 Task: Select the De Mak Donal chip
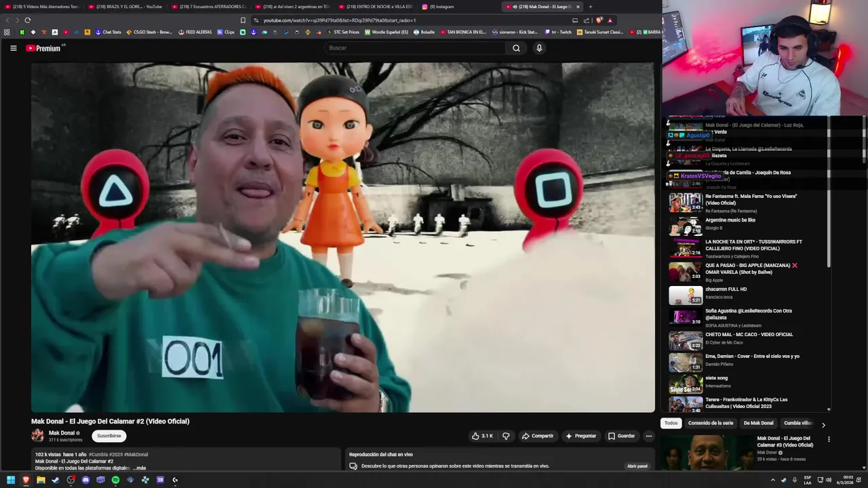(x=758, y=423)
